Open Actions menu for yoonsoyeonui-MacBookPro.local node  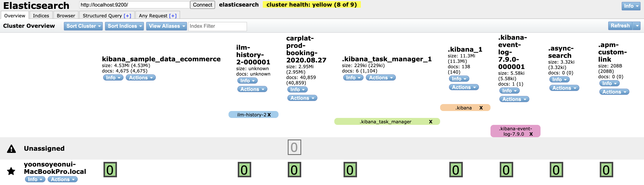pos(63,179)
